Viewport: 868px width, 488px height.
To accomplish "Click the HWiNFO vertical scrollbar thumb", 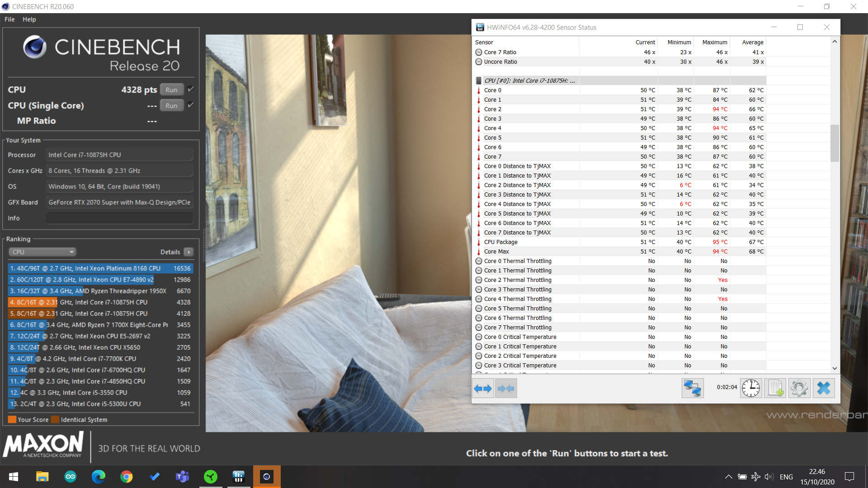I will [835, 143].
